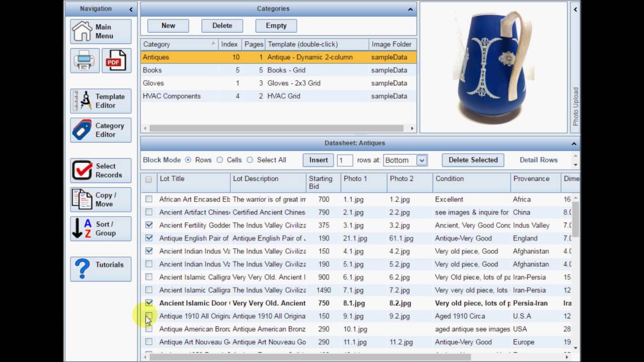This screenshot has height=362, width=644.
Task: Check African Art Encased row checkbox
Action: [x=149, y=199]
